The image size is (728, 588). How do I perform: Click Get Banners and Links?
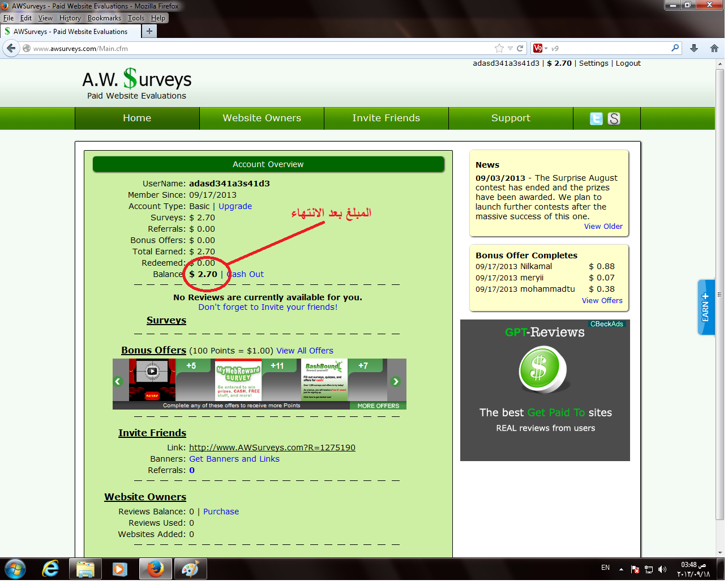coord(234,459)
